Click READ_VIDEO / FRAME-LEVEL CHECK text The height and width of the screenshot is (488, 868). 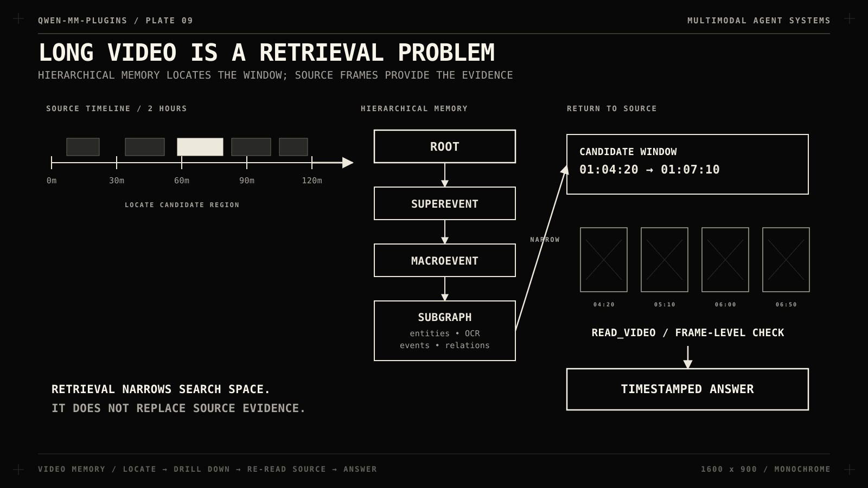(688, 333)
